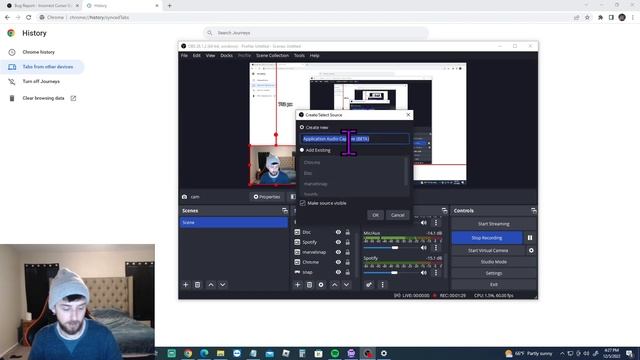Move the scene down in the Scenes panel
The image size is (640, 360).
(x=222, y=284)
